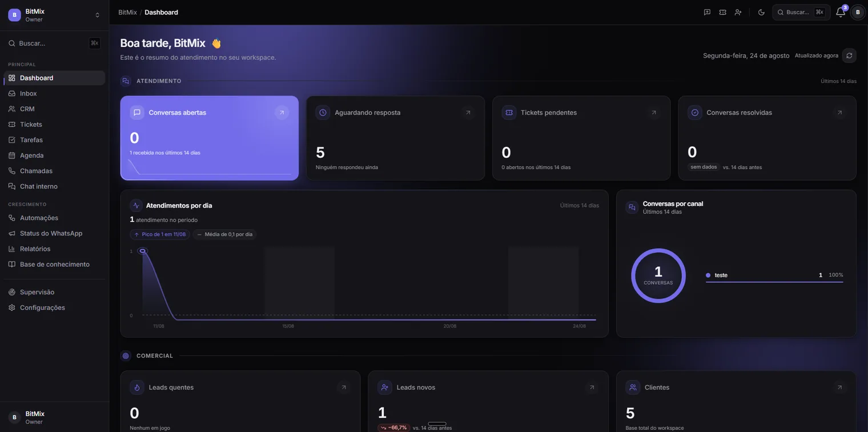868x432 pixels.
Task: Open CRM from the sidebar
Action: (54, 109)
